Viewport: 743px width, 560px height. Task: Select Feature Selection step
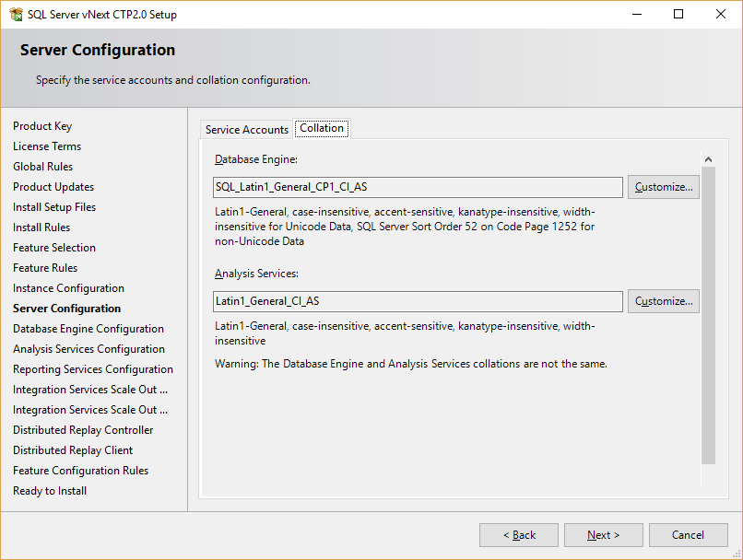54,248
